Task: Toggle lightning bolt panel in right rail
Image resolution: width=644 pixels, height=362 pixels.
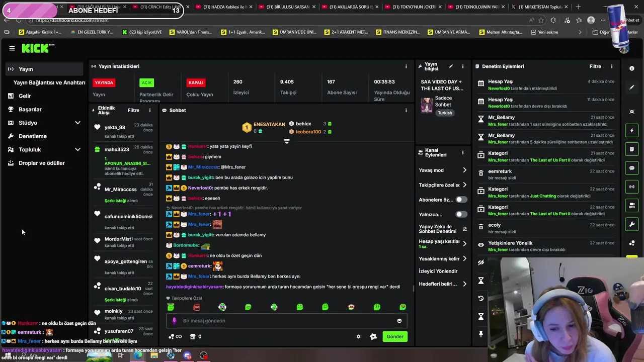Action: tap(632, 131)
